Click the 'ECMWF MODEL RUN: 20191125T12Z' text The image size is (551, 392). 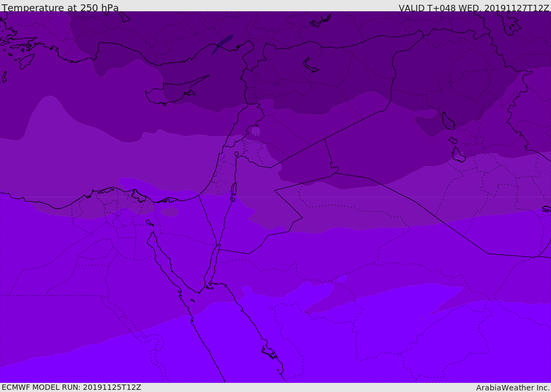click(x=72, y=387)
